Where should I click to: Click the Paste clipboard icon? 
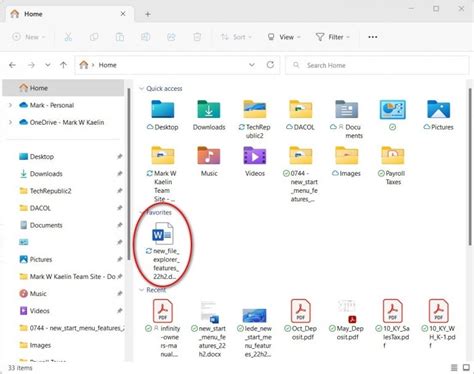pos(120,37)
